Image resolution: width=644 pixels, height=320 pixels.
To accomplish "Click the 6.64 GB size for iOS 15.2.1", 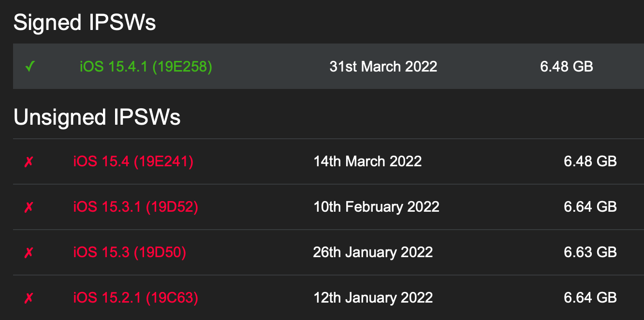I will click(590, 298).
